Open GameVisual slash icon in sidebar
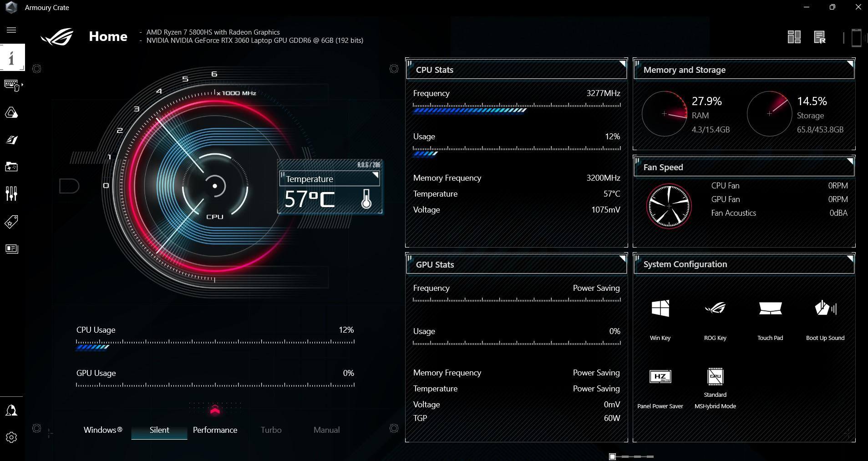Viewport: 868px width, 461px height. tap(11, 140)
